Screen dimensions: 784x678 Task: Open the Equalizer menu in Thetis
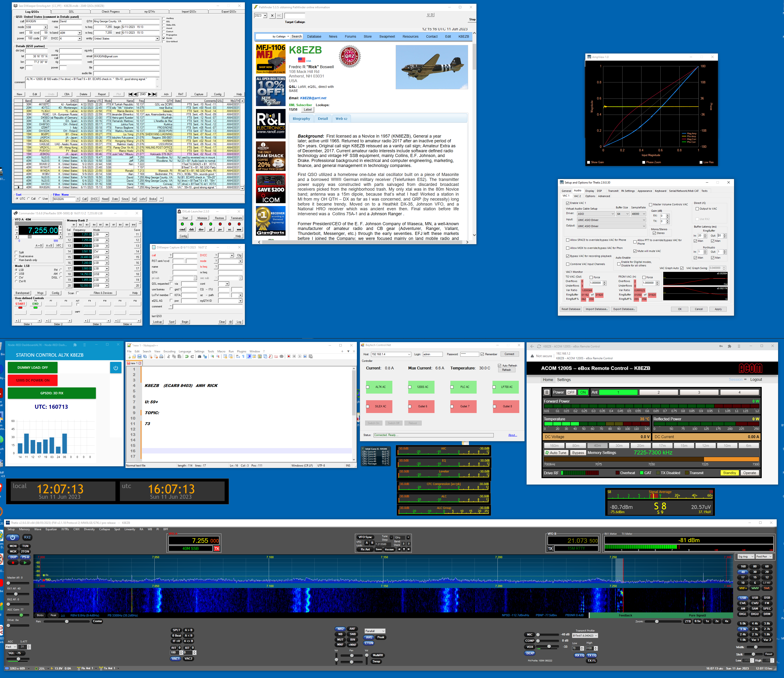(51, 529)
